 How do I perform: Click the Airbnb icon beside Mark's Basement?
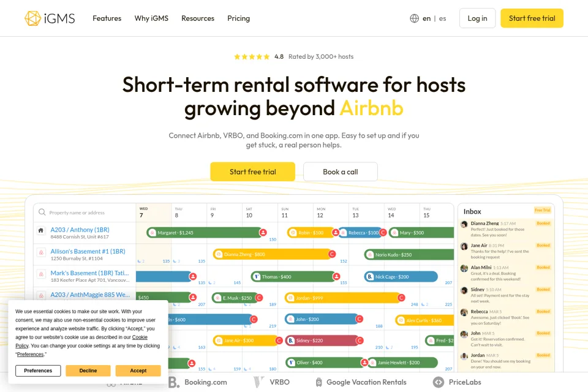pyautogui.click(x=41, y=274)
